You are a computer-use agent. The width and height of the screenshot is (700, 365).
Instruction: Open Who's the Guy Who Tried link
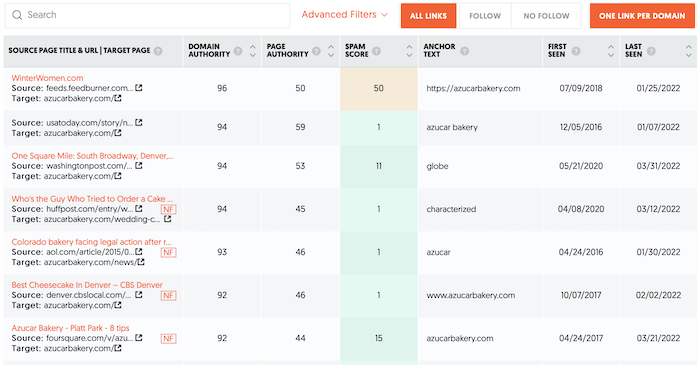pyautogui.click(x=92, y=199)
